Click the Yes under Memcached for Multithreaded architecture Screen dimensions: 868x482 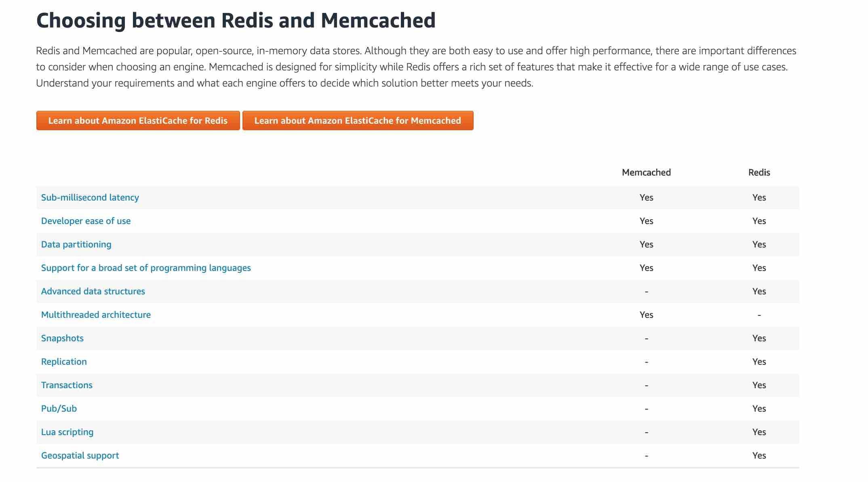click(x=646, y=315)
